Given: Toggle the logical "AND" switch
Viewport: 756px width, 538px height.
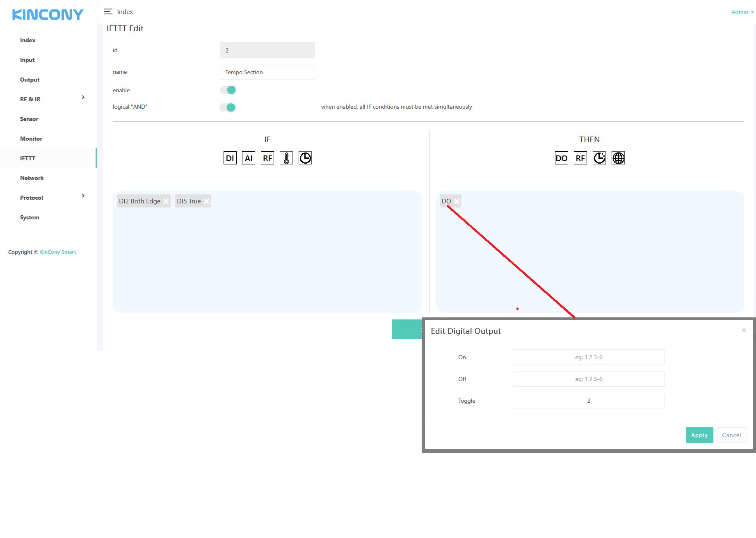Looking at the screenshot, I should pyautogui.click(x=228, y=107).
